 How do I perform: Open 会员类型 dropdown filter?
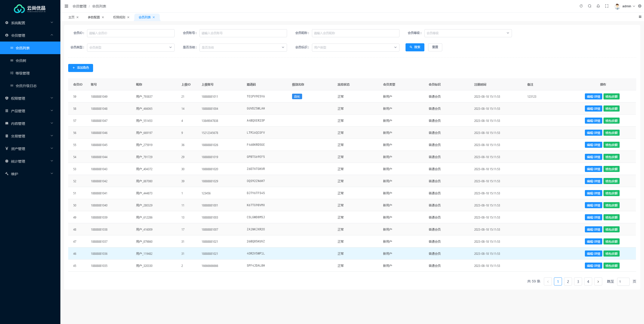[131, 47]
